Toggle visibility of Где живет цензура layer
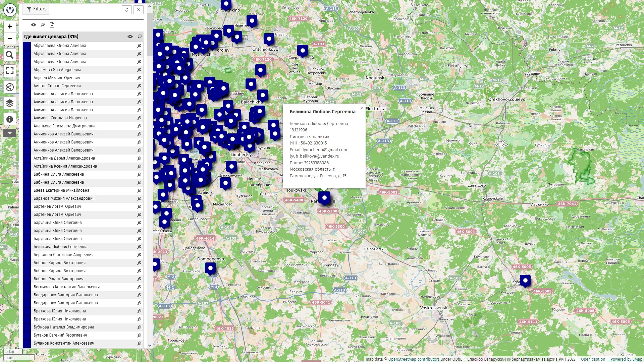 click(x=130, y=37)
